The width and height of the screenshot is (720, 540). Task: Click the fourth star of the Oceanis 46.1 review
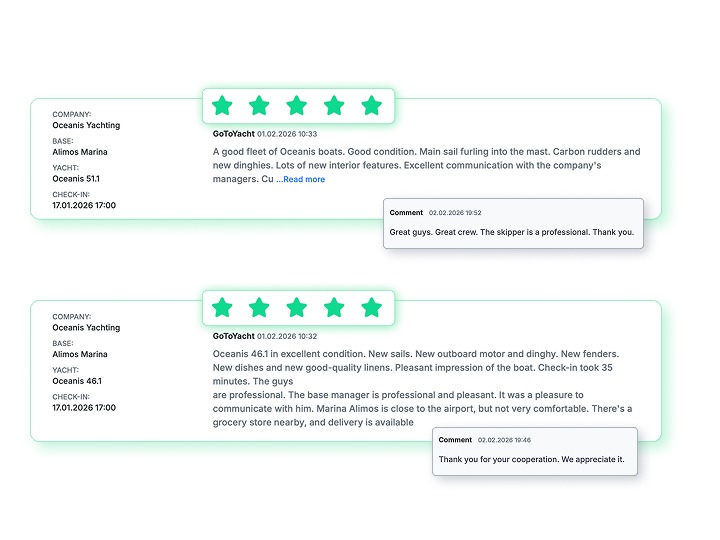pos(334,307)
